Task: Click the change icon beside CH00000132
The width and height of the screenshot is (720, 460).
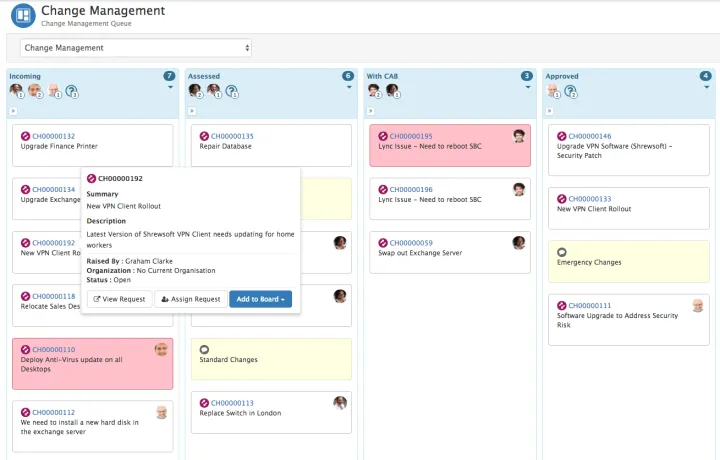Action: pyautogui.click(x=26, y=136)
